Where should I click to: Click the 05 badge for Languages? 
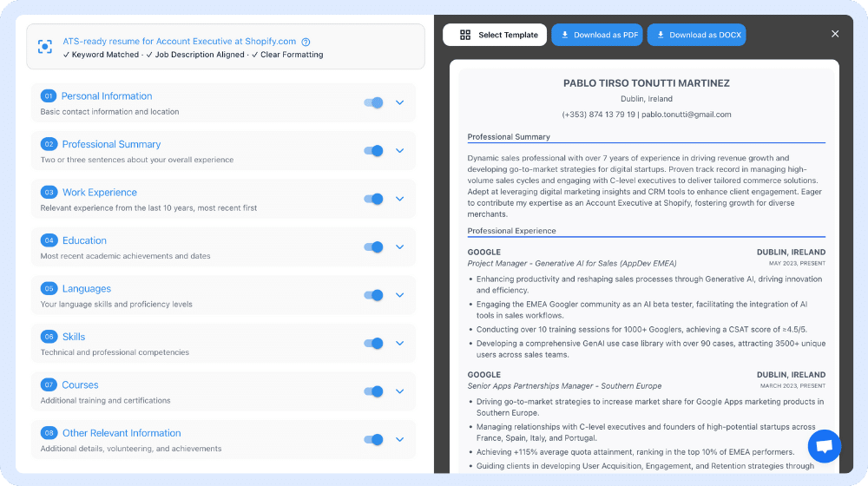pyautogui.click(x=49, y=289)
